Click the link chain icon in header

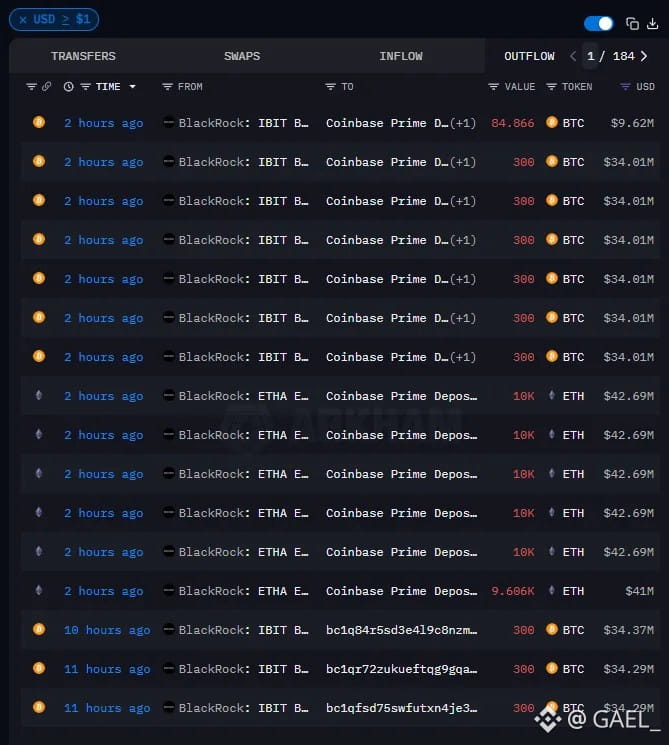[46, 86]
